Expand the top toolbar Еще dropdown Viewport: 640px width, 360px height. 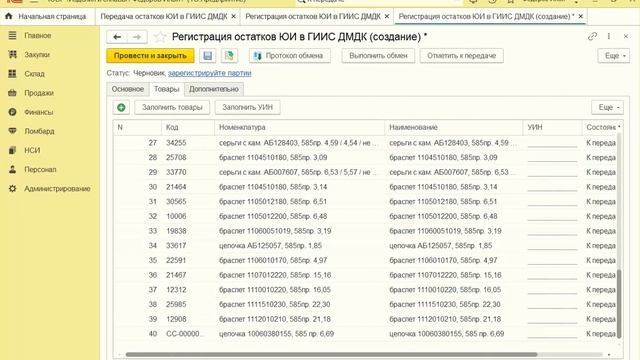click(x=614, y=56)
